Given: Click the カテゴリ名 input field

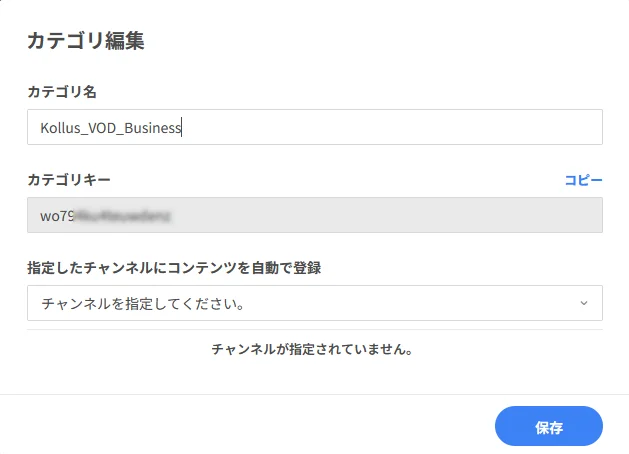Looking at the screenshot, I should tap(315, 127).
